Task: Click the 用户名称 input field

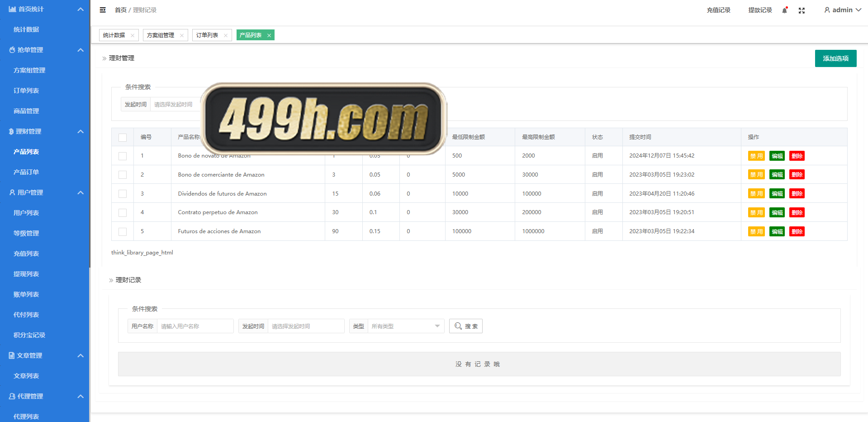Action: [x=195, y=326]
